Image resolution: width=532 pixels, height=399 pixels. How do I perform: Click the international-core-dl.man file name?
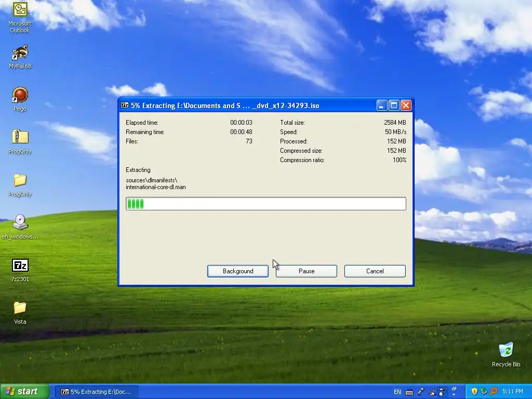pyautogui.click(x=156, y=187)
